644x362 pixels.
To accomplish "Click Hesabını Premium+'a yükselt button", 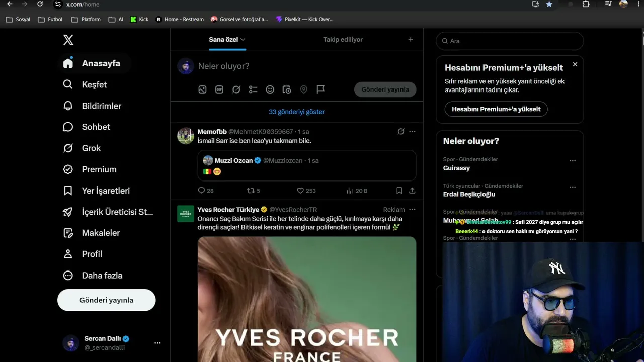I will tap(496, 109).
